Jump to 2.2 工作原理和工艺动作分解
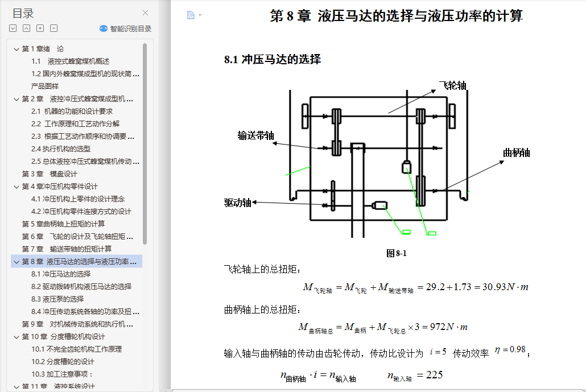586x392 pixels. pos(76,123)
